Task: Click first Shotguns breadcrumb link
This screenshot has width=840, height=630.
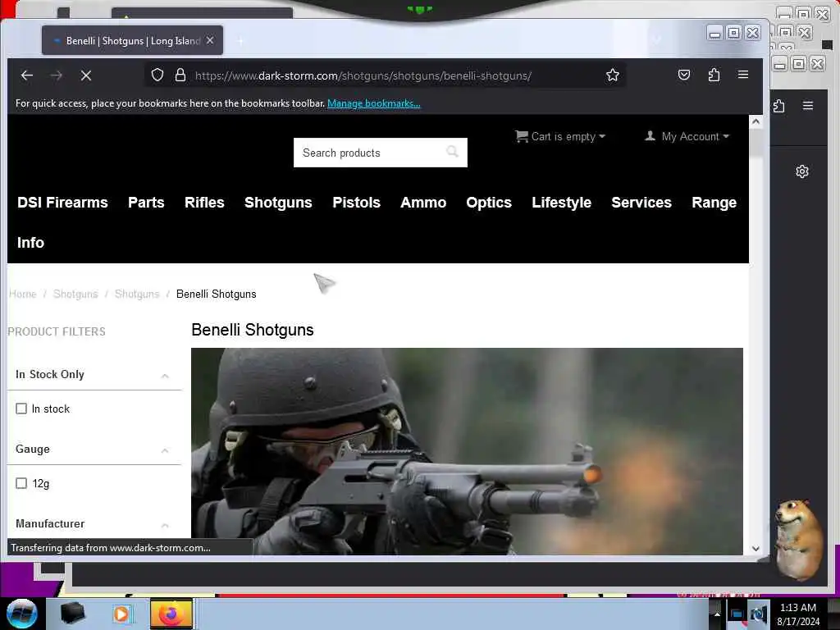Action: tap(75, 294)
